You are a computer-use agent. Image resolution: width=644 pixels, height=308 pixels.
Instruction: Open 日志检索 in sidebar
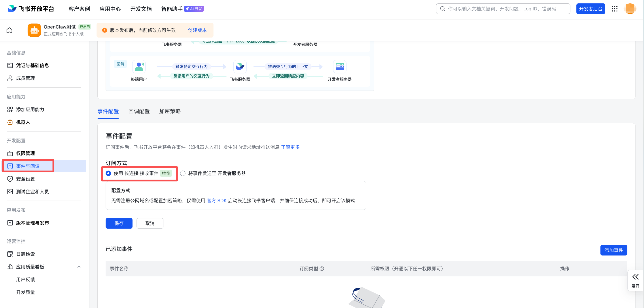(25, 254)
